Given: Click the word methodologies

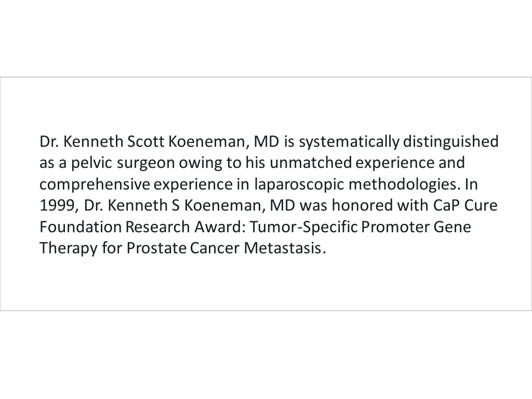Looking at the screenshot, I should [403, 185].
